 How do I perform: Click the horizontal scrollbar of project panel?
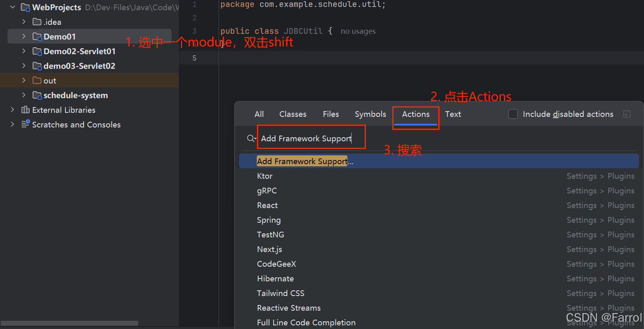click(x=69, y=323)
